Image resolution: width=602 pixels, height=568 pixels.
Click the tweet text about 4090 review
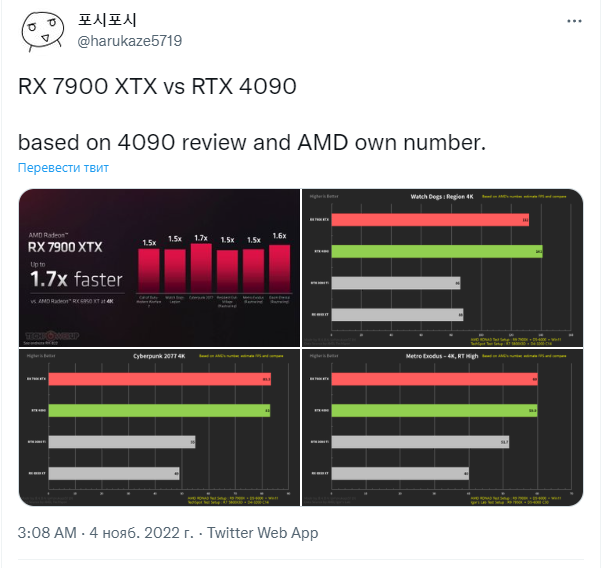pos(251,142)
